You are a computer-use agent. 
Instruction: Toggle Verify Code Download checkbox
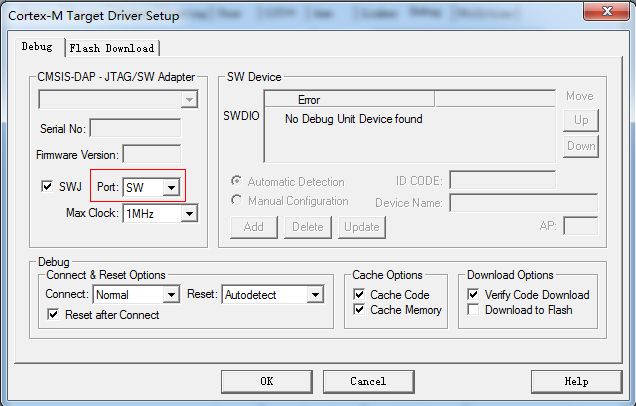coord(473,294)
